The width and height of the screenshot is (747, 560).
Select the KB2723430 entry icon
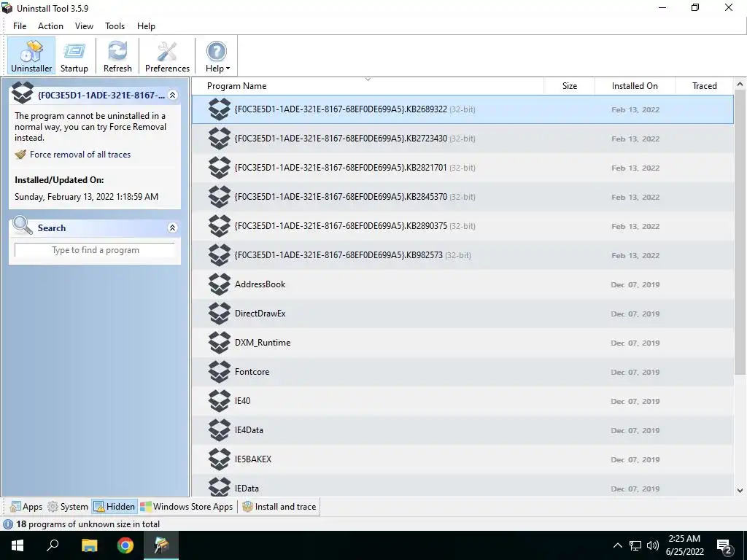point(220,139)
